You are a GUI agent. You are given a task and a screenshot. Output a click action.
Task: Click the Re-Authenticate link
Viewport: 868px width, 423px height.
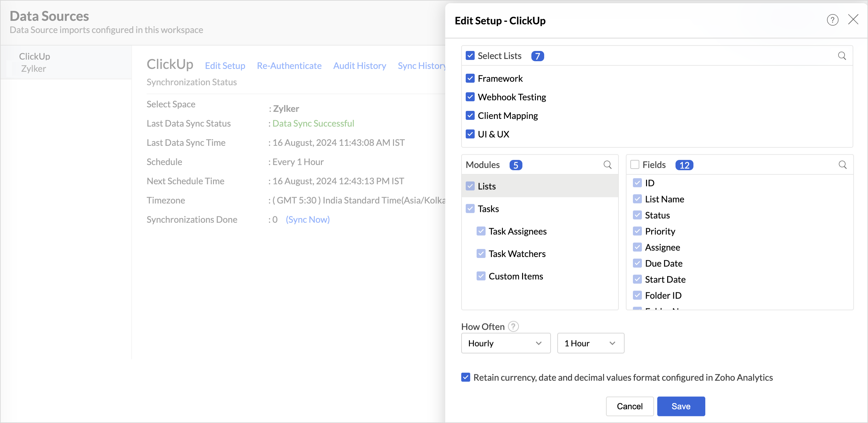coord(289,65)
